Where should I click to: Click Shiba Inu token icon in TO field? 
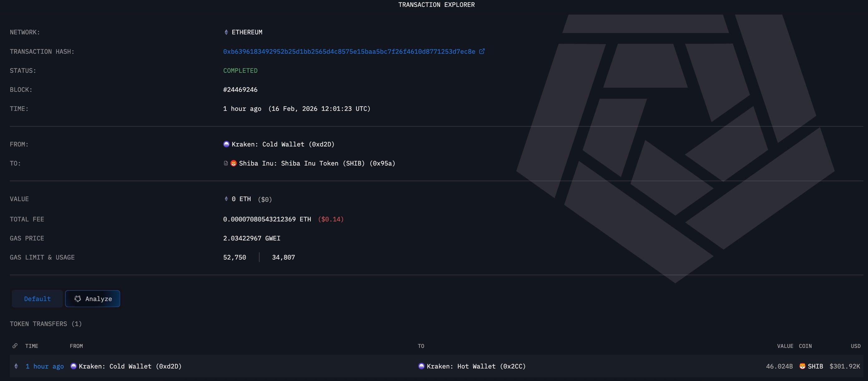tap(233, 163)
